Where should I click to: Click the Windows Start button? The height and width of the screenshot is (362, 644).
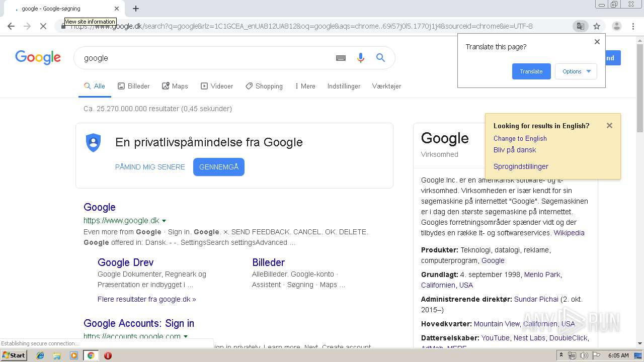[14, 355]
